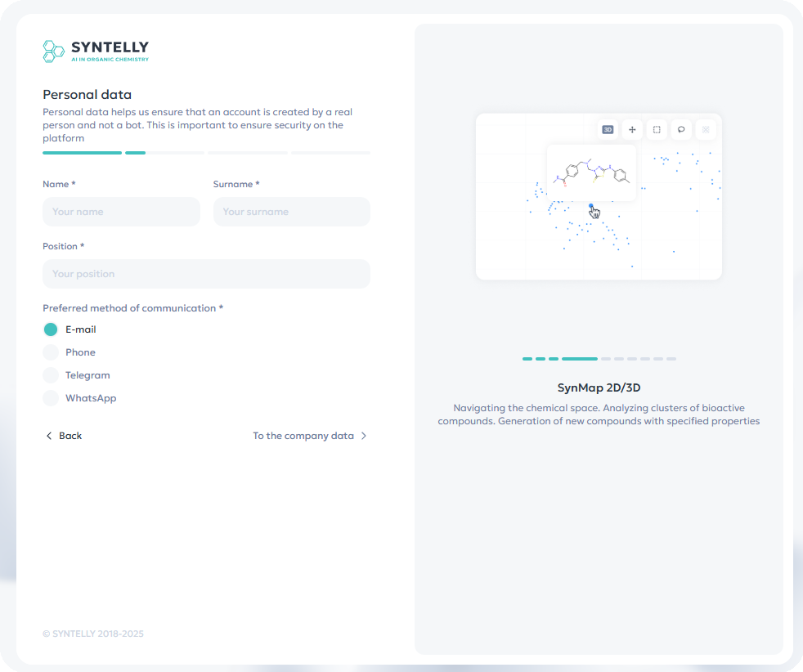The width and height of the screenshot is (803, 672).
Task: Select the Move tool in the preview toolbar
Action: tap(631, 129)
